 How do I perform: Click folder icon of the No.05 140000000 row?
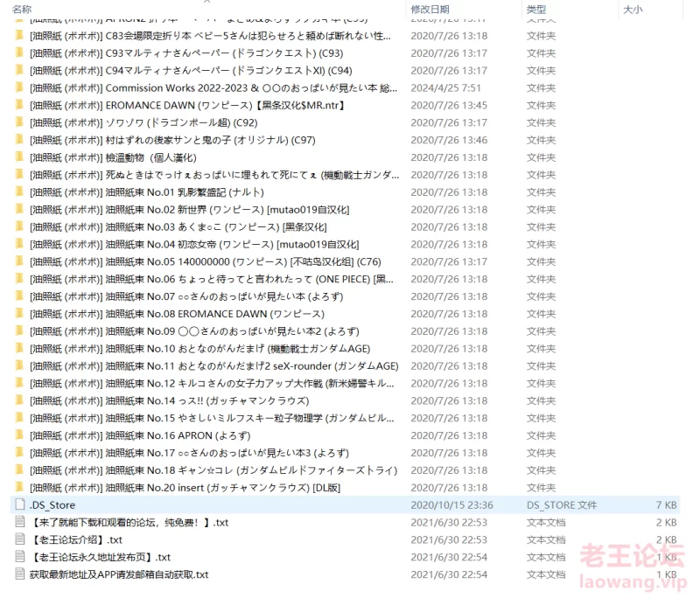(x=19, y=261)
